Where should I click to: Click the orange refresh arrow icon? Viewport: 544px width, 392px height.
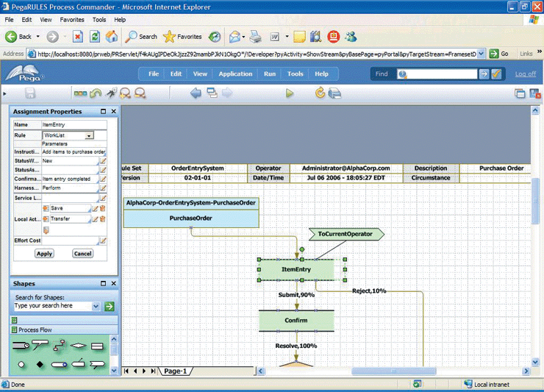tap(320, 93)
